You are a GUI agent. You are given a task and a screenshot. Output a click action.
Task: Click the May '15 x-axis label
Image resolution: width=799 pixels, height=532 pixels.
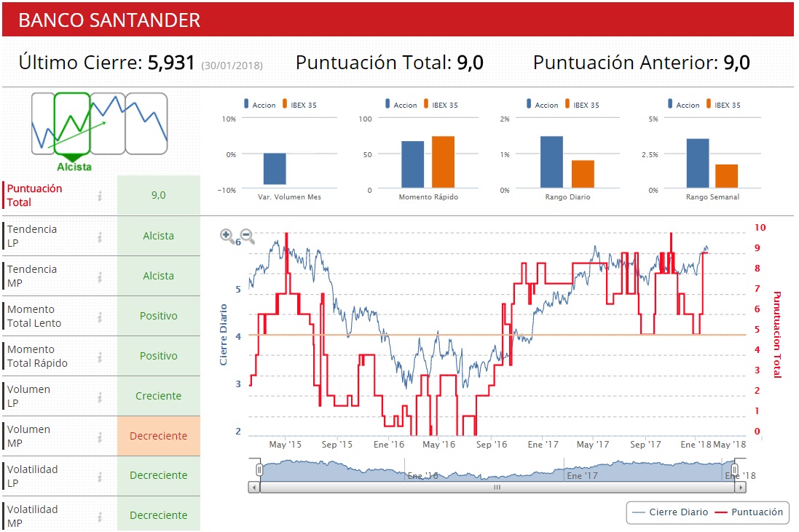point(285,445)
